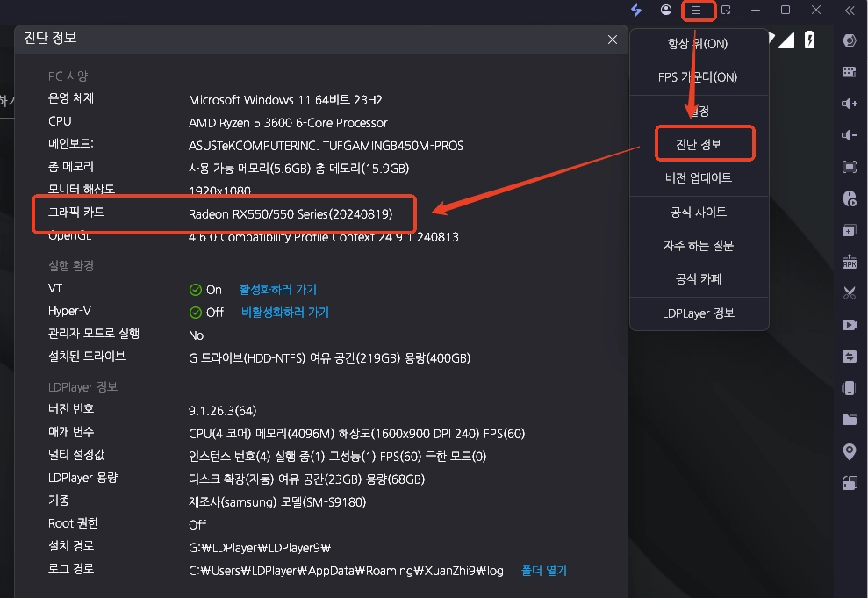Open the hexagon settings icon in sidebar
The width and height of the screenshot is (868, 598).
[x=850, y=40]
